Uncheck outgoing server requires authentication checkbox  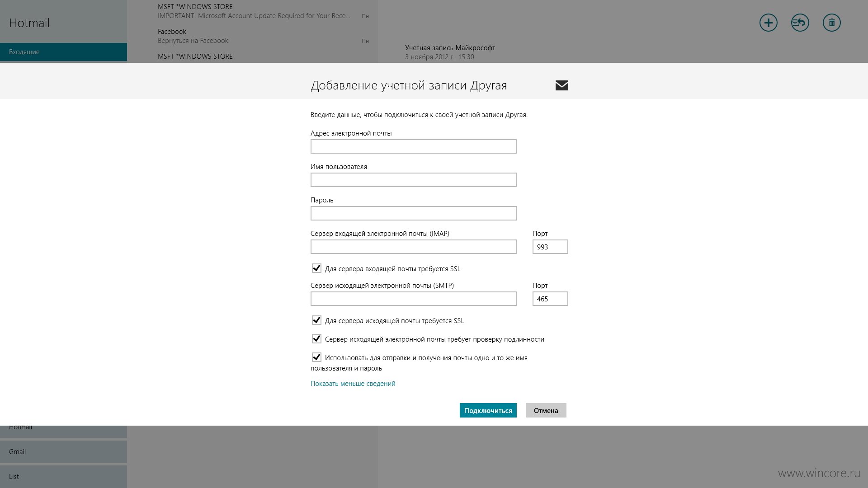[316, 339]
